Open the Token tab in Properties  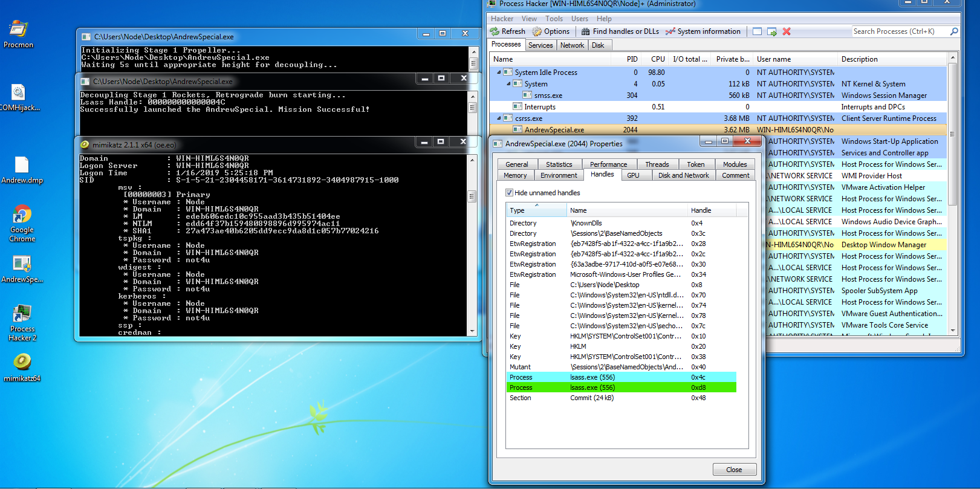click(696, 164)
